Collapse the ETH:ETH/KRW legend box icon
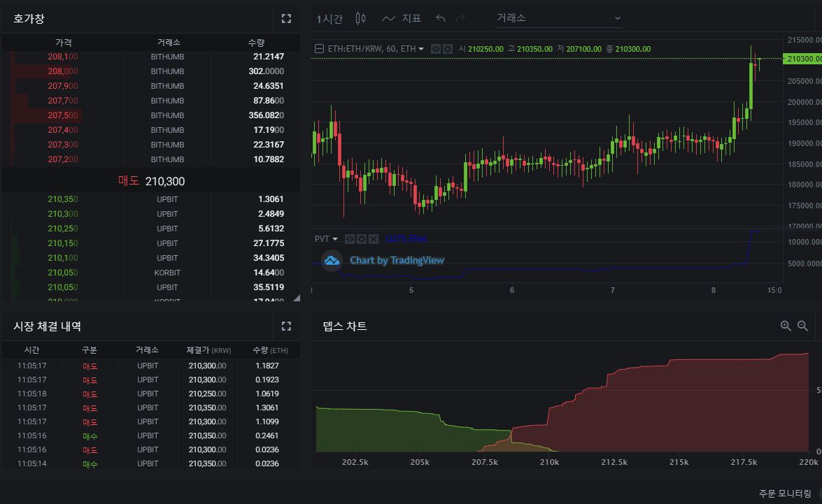This screenshot has width=822, height=504. pyautogui.click(x=319, y=49)
